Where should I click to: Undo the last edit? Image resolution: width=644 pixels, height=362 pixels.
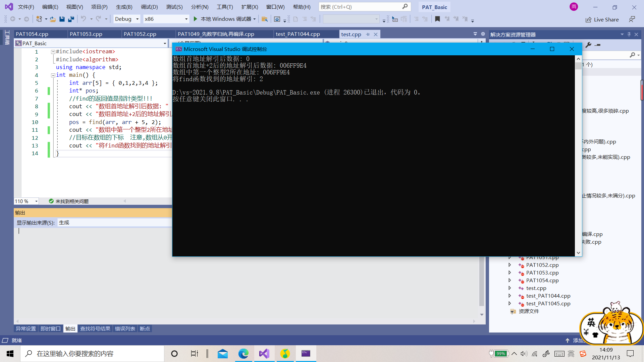pos(84,19)
